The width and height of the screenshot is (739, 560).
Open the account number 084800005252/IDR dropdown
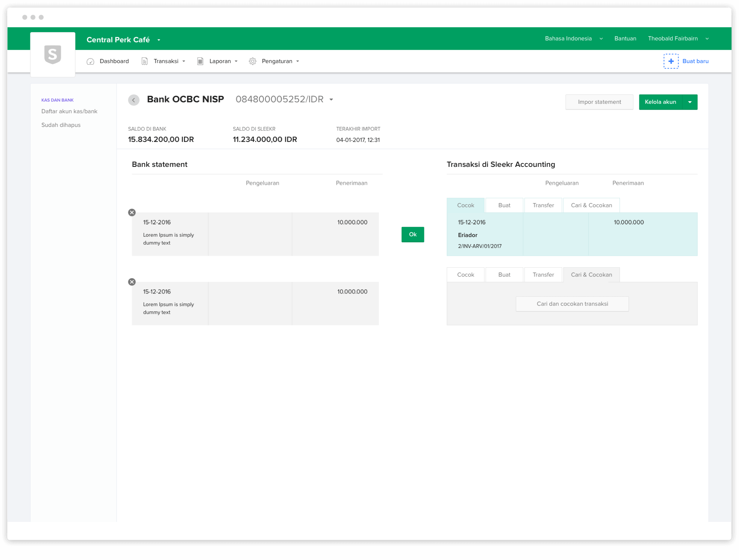pos(331,100)
